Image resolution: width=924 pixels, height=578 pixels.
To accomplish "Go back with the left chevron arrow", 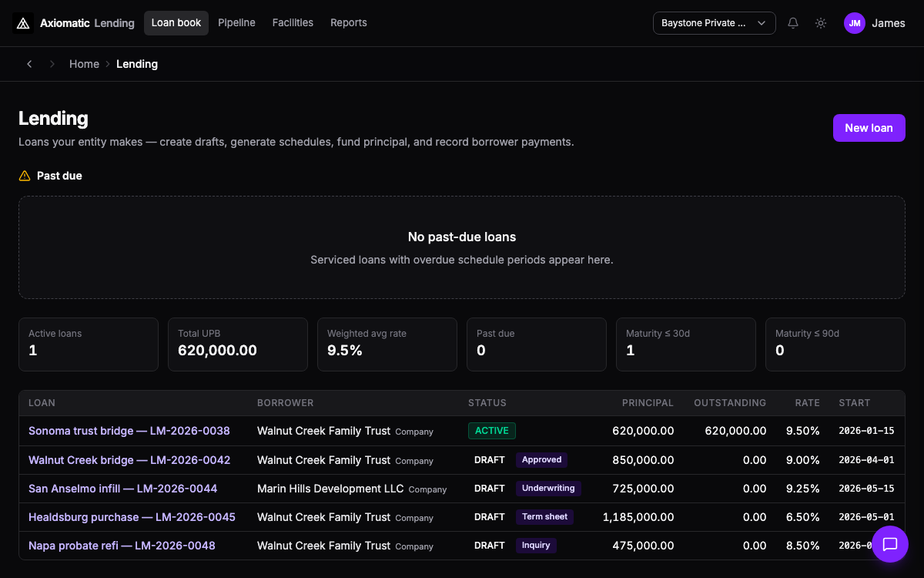I will coord(29,64).
